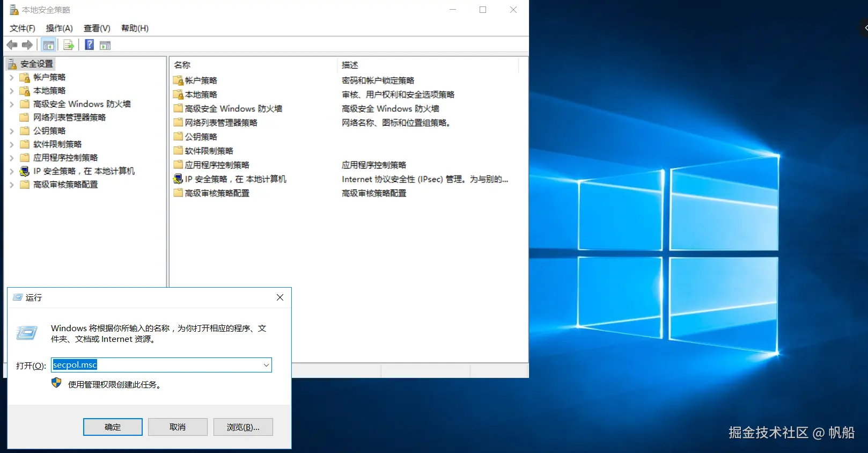The height and width of the screenshot is (453, 868).
Task: Expand the 帐户策略 tree node
Action: pos(12,77)
